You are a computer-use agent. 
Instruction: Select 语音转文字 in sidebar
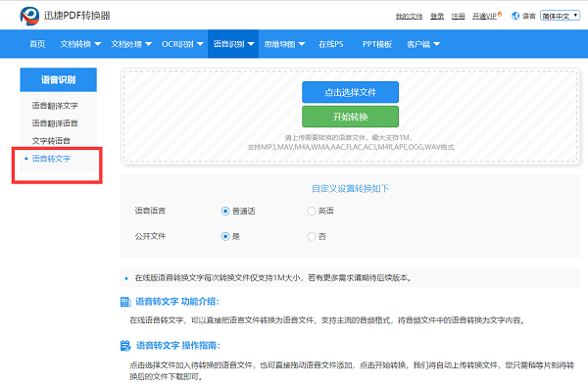[51, 159]
